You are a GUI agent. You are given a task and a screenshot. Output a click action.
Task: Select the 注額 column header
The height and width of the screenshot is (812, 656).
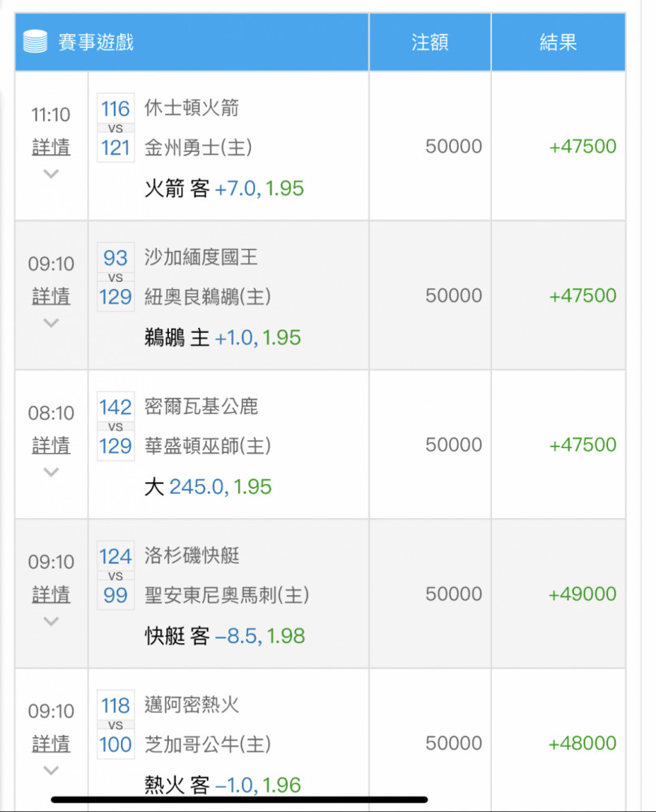click(429, 42)
